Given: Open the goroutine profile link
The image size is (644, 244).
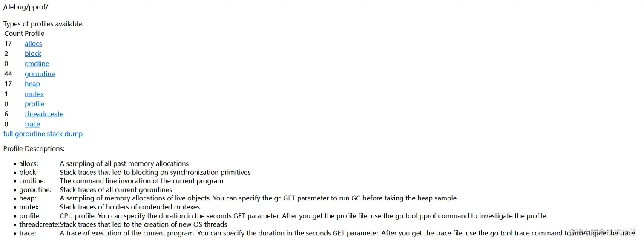Looking at the screenshot, I should point(40,74).
